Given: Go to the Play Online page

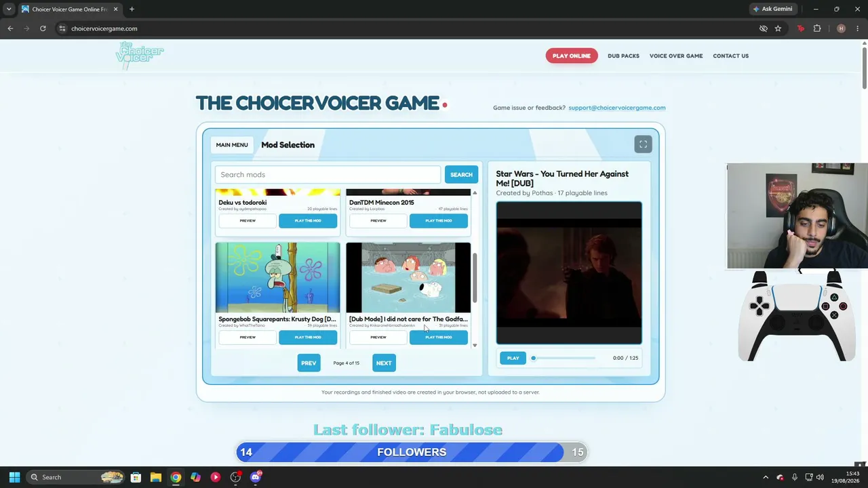Looking at the screenshot, I should [x=572, y=56].
